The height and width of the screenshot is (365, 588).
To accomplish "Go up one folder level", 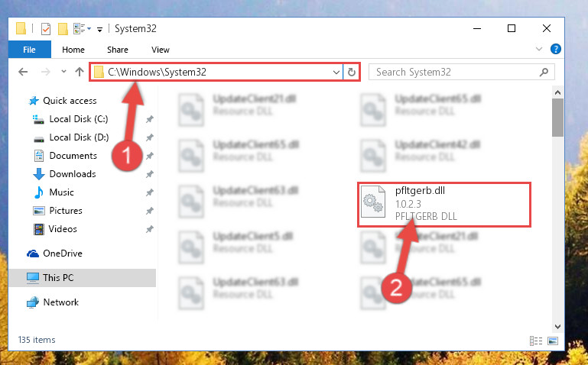I will [x=79, y=72].
